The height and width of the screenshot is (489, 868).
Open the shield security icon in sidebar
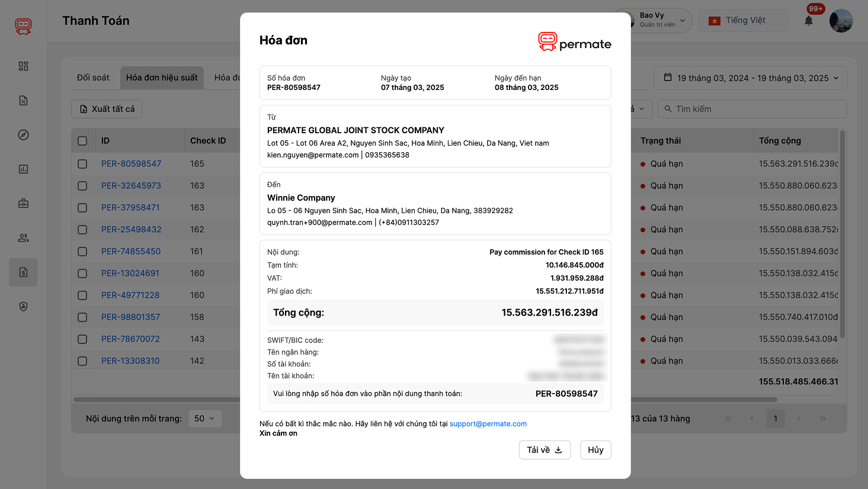(23, 307)
